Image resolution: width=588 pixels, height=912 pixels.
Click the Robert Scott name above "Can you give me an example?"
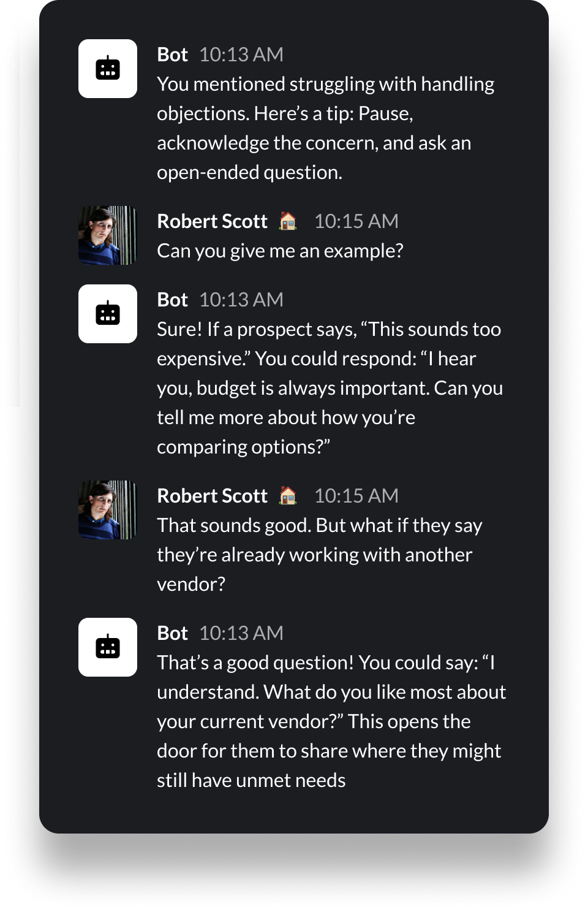click(212, 221)
